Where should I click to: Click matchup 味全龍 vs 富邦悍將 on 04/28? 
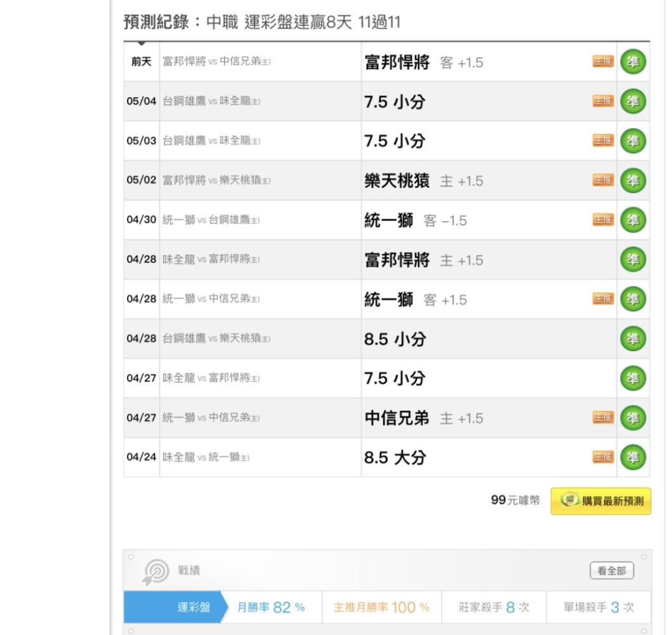[x=211, y=260]
